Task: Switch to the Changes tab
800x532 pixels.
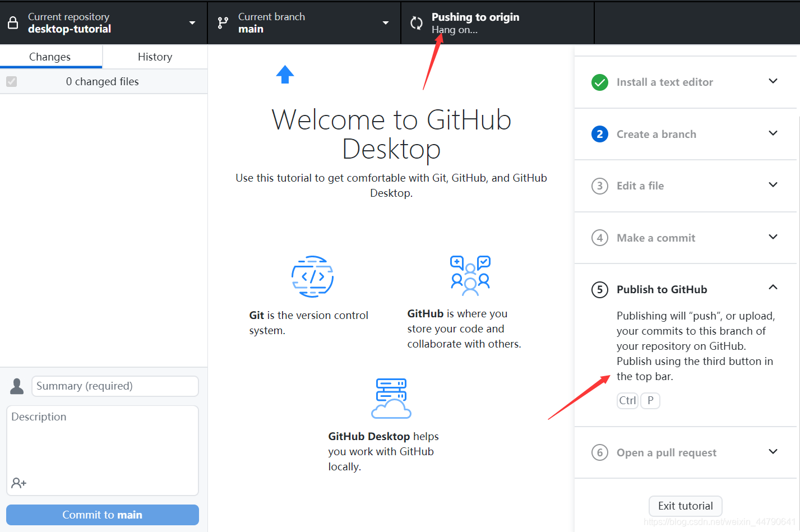Action: [50, 57]
